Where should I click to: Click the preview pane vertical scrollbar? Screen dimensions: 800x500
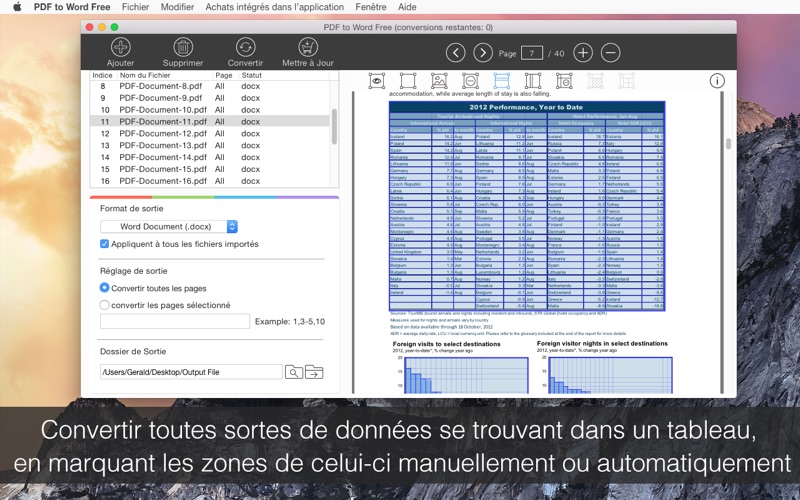click(x=729, y=144)
